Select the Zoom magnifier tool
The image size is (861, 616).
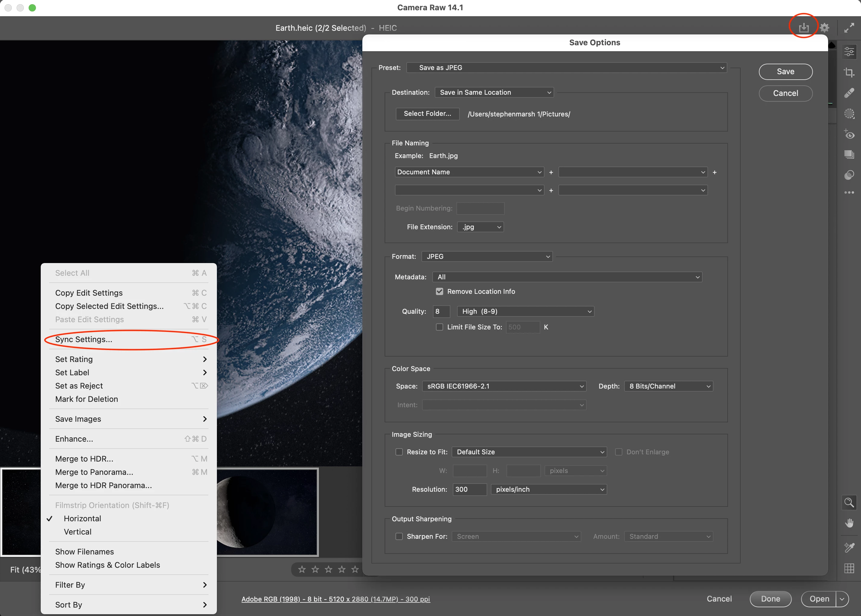point(849,503)
